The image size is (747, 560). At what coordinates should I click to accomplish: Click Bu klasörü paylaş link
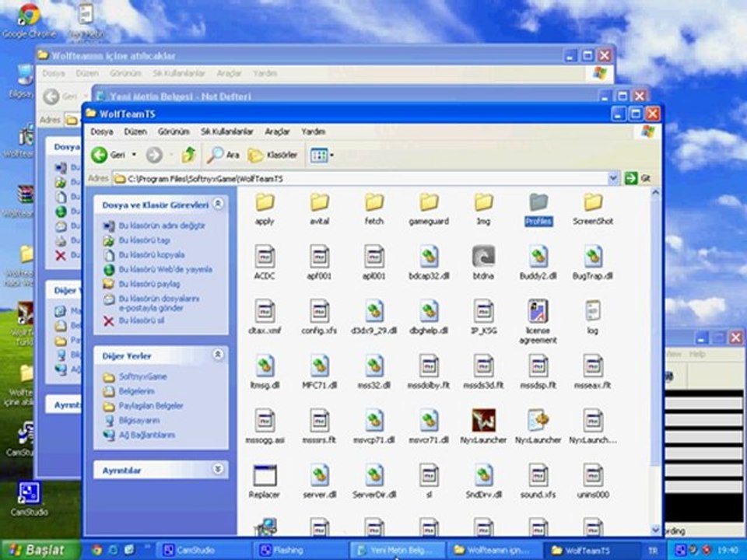click(149, 284)
